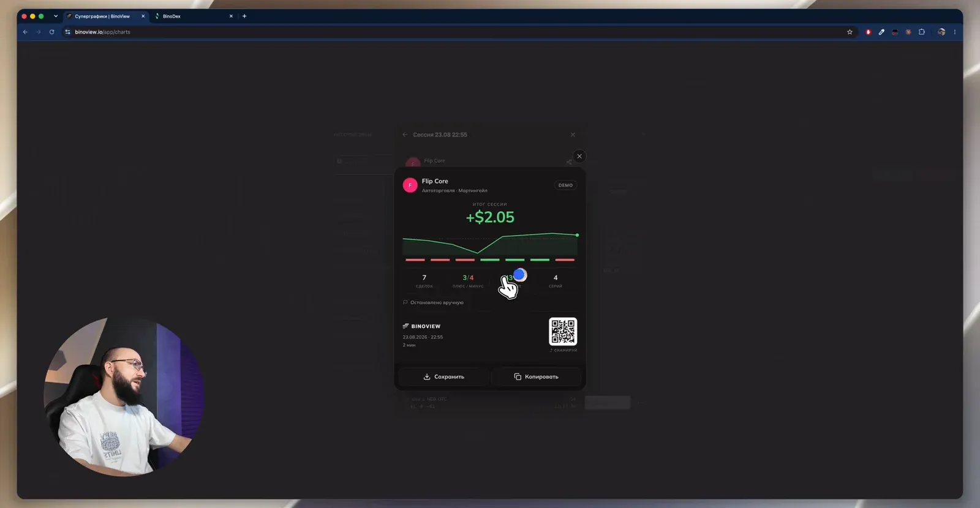Click the 2 мин duration text
Image resolution: width=980 pixels, height=508 pixels.
click(x=409, y=345)
